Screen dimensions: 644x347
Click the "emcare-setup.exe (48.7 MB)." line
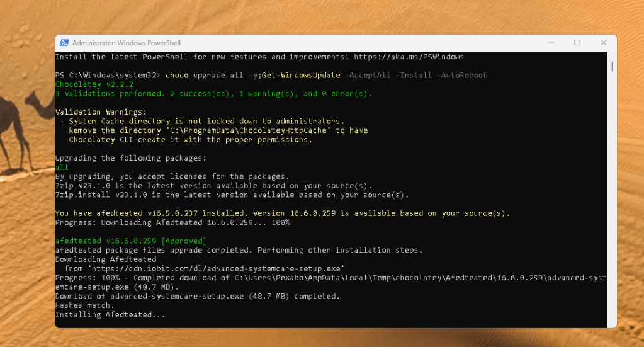click(x=117, y=287)
